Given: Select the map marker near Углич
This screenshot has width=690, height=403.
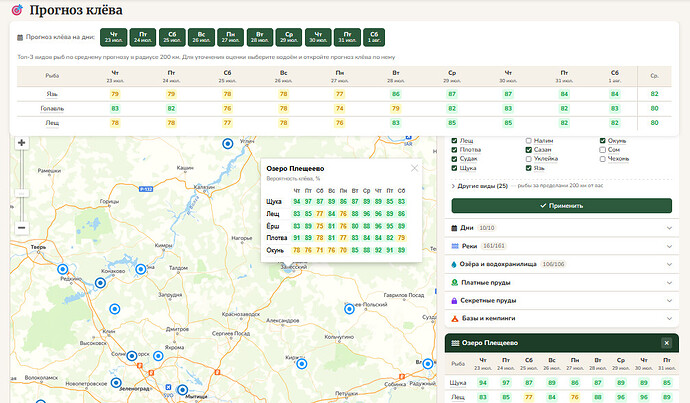Looking at the screenshot, I should coord(228,143).
